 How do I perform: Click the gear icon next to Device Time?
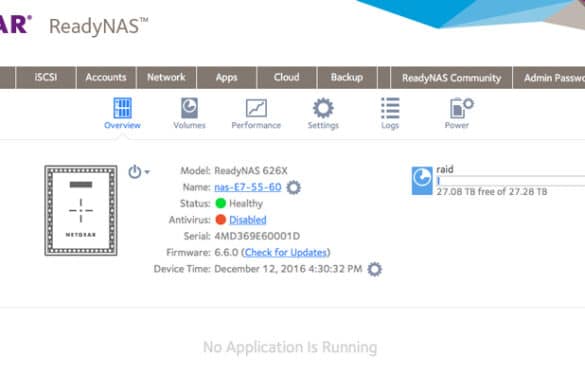375,269
